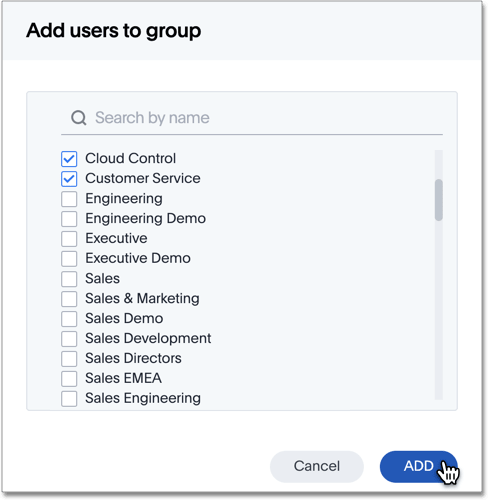
Task: Select the Executive Demo checkbox
Action: pyautogui.click(x=69, y=259)
